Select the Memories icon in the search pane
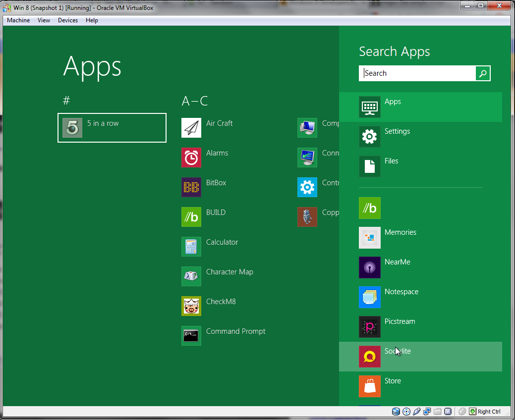 tap(369, 238)
